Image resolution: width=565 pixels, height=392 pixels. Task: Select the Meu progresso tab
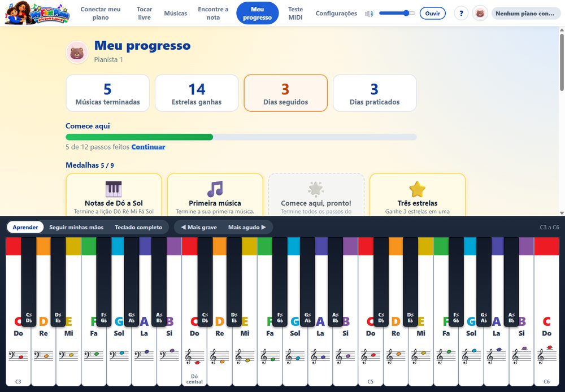point(257,14)
